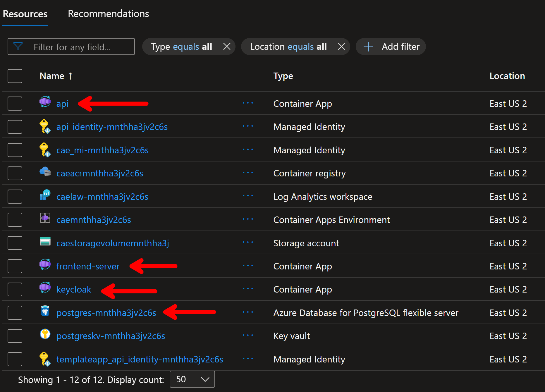Screen dimensions: 545x392
Task: Click the PostgreSQL flexible server icon
Action: (x=45, y=312)
